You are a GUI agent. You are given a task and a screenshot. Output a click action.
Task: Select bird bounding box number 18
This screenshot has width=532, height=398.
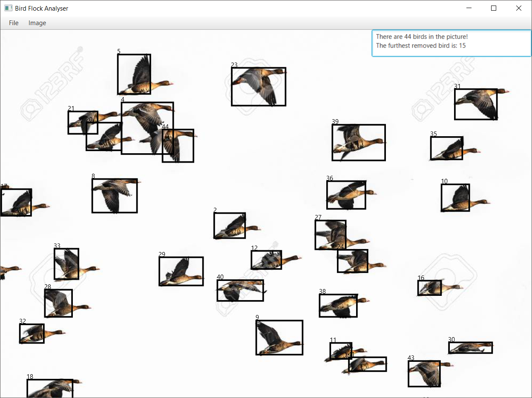(x=50, y=387)
